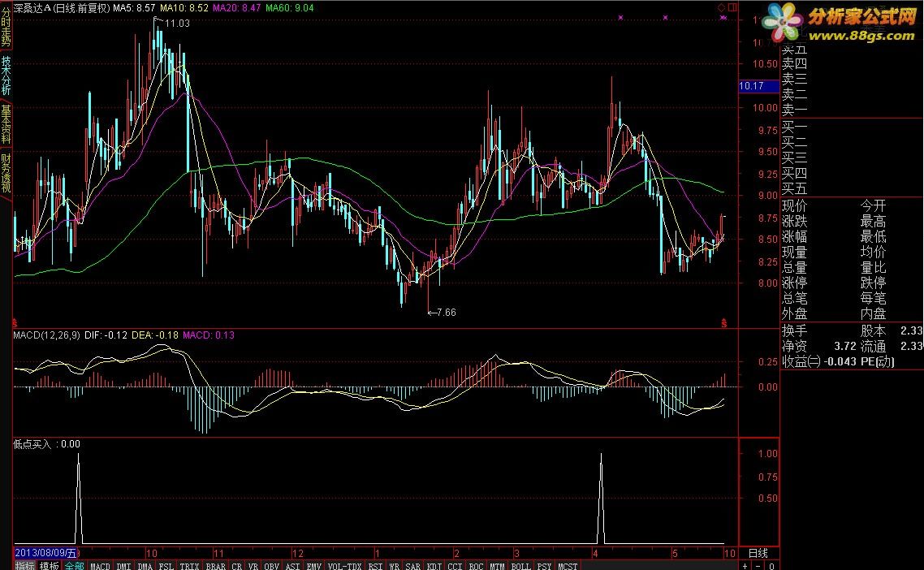This screenshot has height=570, width=924.
Task: Click the blue 10.17 price marker
Action: tap(759, 86)
